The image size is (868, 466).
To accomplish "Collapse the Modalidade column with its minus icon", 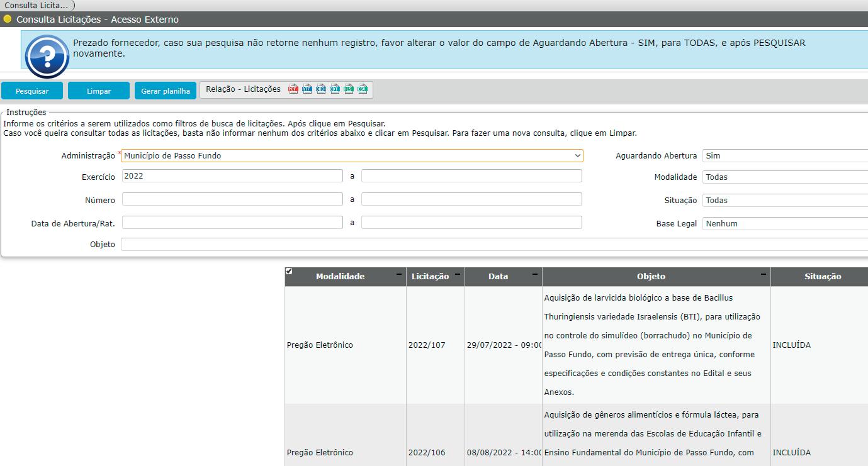I will [x=398, y=275].
